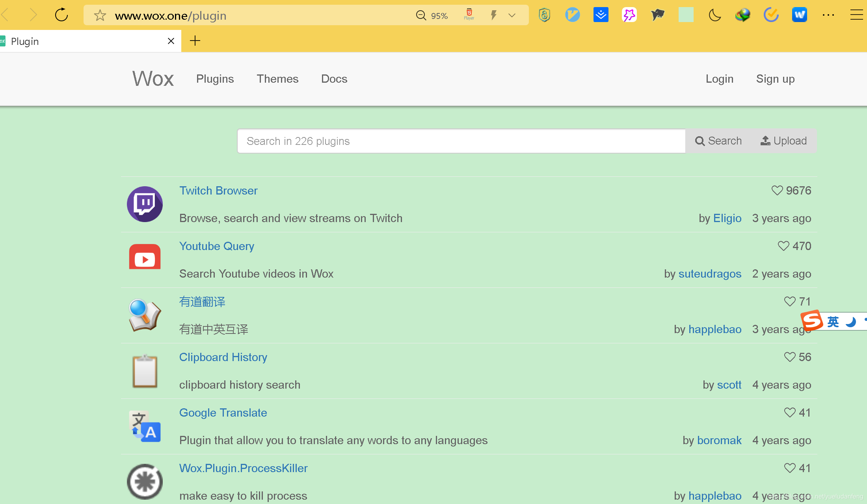Click the Search button
The image size is (867, 504).
718,141
